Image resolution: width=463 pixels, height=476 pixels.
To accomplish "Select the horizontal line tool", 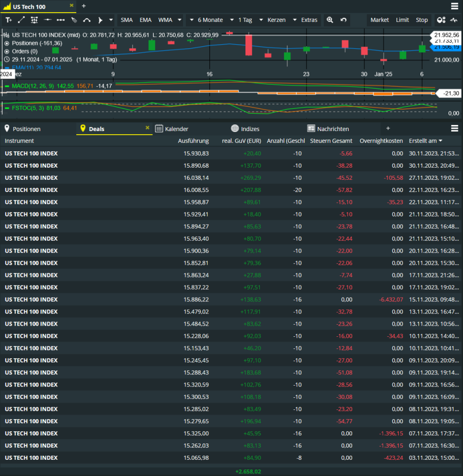I will (x=47, y=20).
